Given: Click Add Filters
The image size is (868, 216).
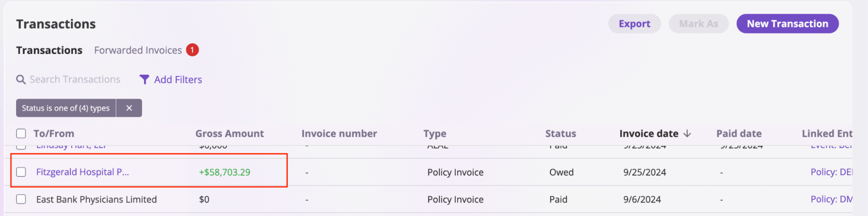Looking at the screenshot, I should pyautogui.click(x=178, y=80).
